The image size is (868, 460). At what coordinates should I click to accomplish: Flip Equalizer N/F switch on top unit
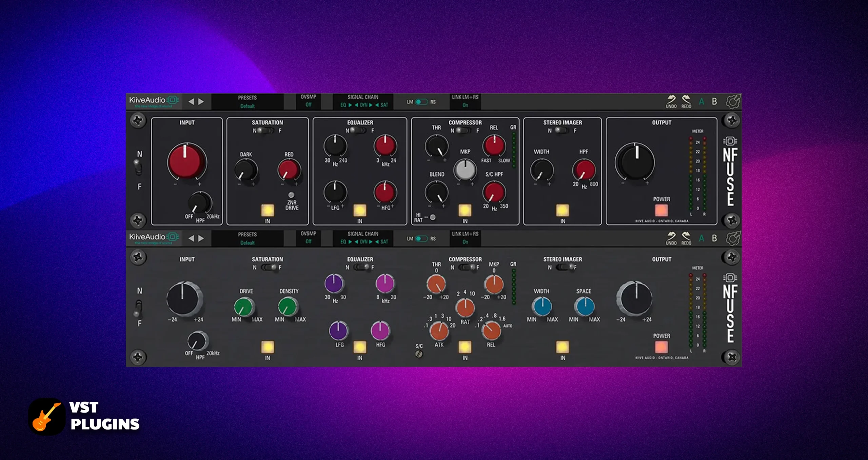(358, 131)
